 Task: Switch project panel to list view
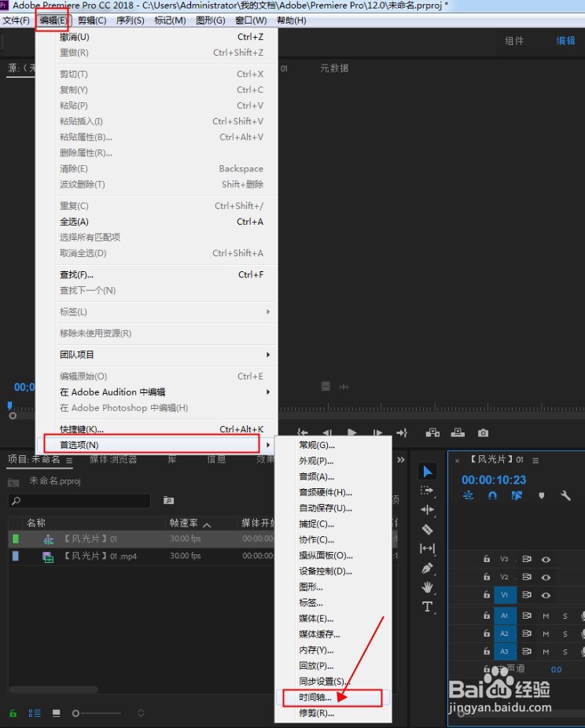tap(35, 713)
